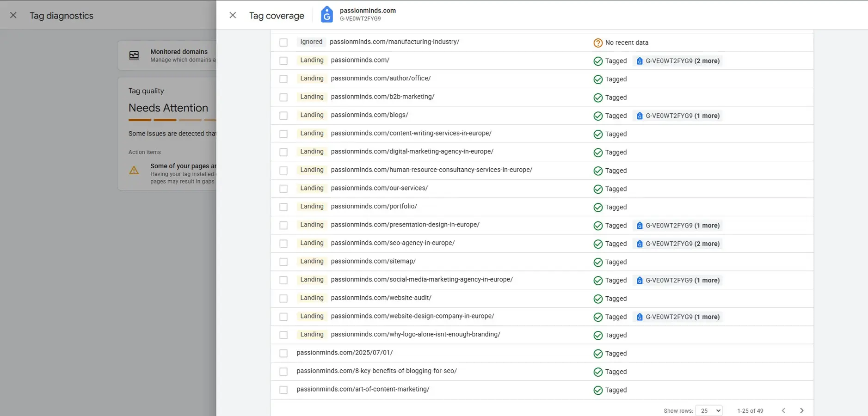The width and height of the screenshot is (868, 416).
Task: Expand the tag chip for presentation-design-in-europe
Action: pos(677,226)
